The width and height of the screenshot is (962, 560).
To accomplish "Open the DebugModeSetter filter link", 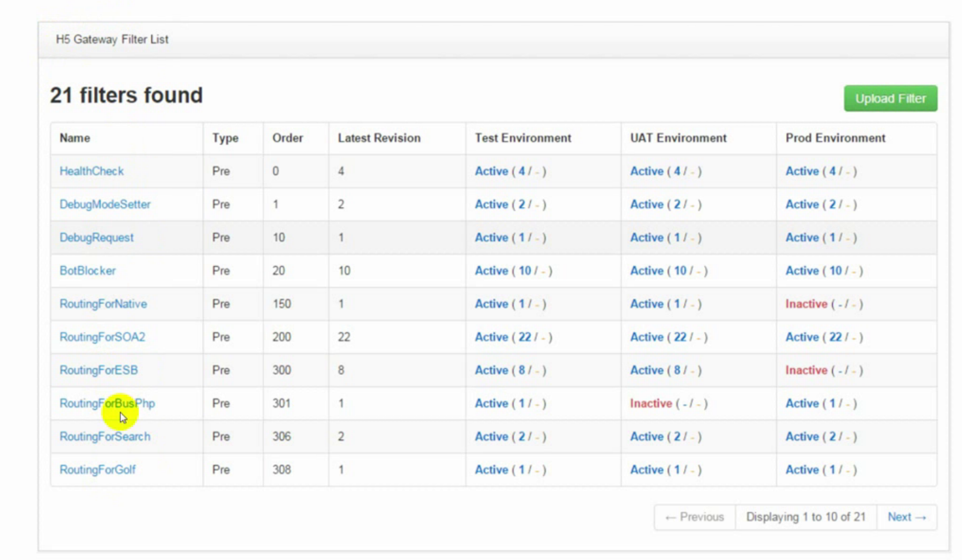I will pos(105,204).
